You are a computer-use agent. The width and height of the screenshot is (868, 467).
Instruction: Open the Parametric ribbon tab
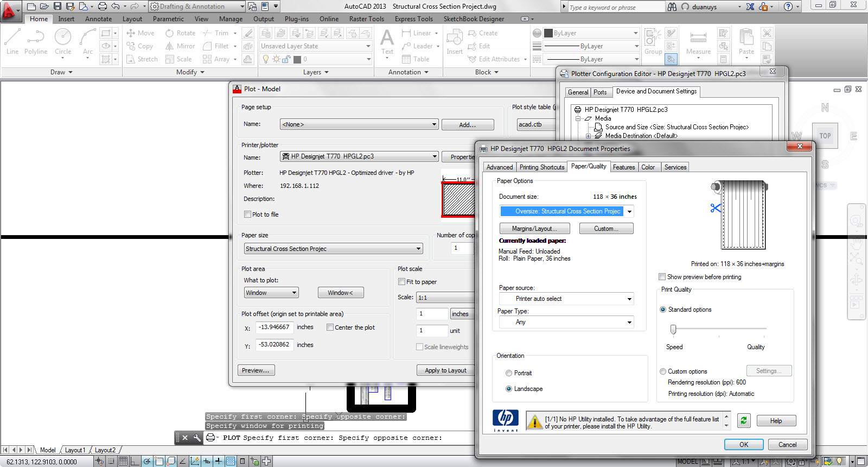(x=168, y=19)
